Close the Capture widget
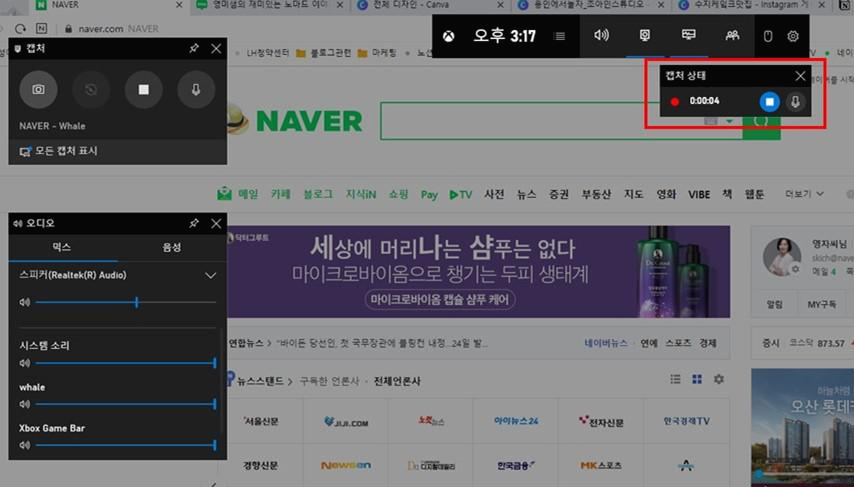 pos(216,48)
